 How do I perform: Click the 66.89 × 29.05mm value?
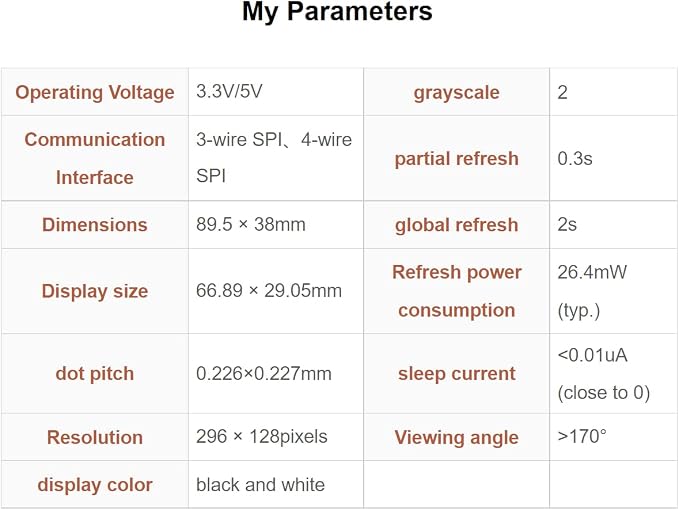268,291
